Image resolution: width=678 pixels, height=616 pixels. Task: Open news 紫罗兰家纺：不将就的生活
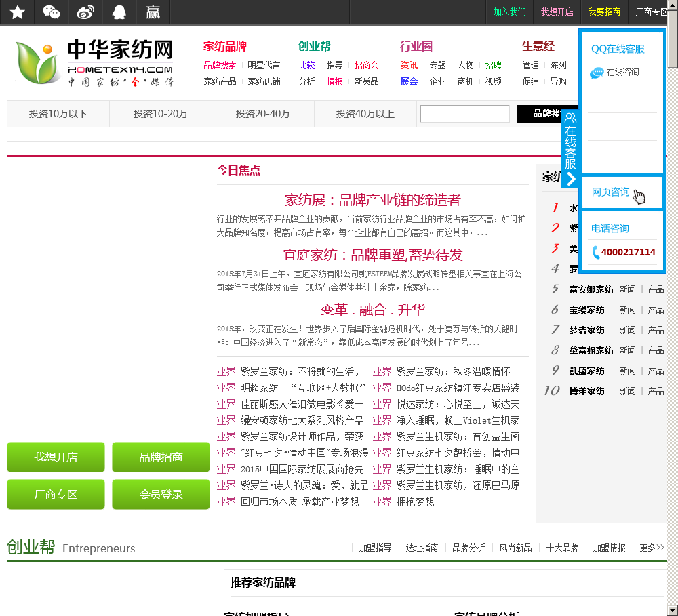[299, 372]
